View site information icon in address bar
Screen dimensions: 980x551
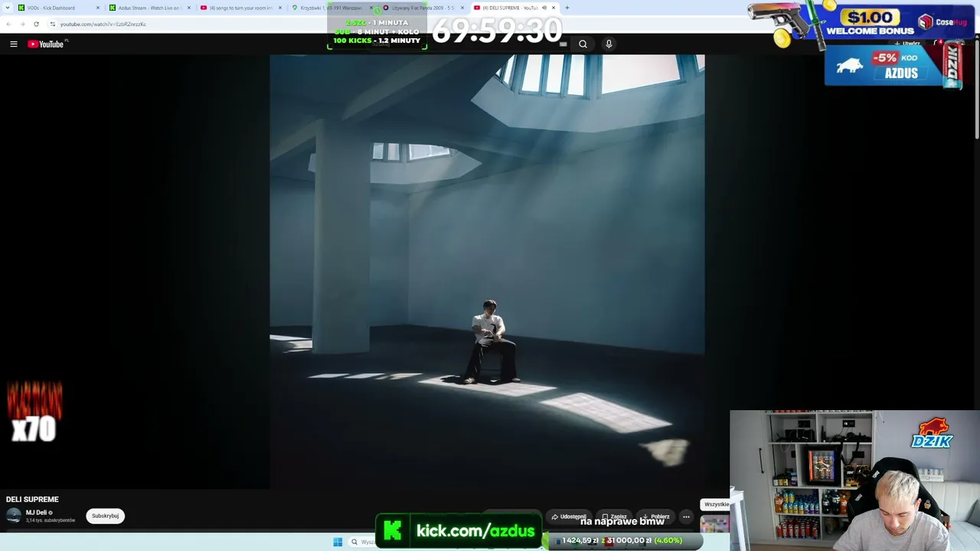pyautogui.click(x=52, y=24)
